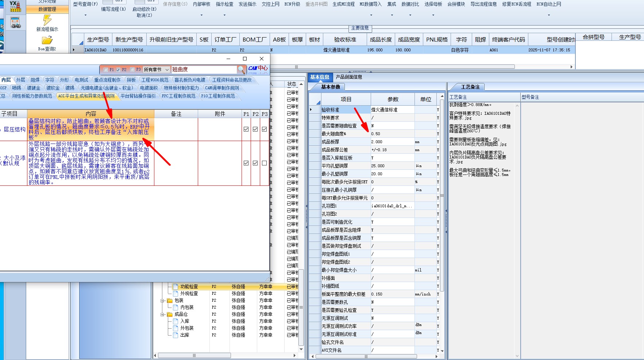
Task: Click the calculator icon in left sidebar
Action: tap(15, 23)
